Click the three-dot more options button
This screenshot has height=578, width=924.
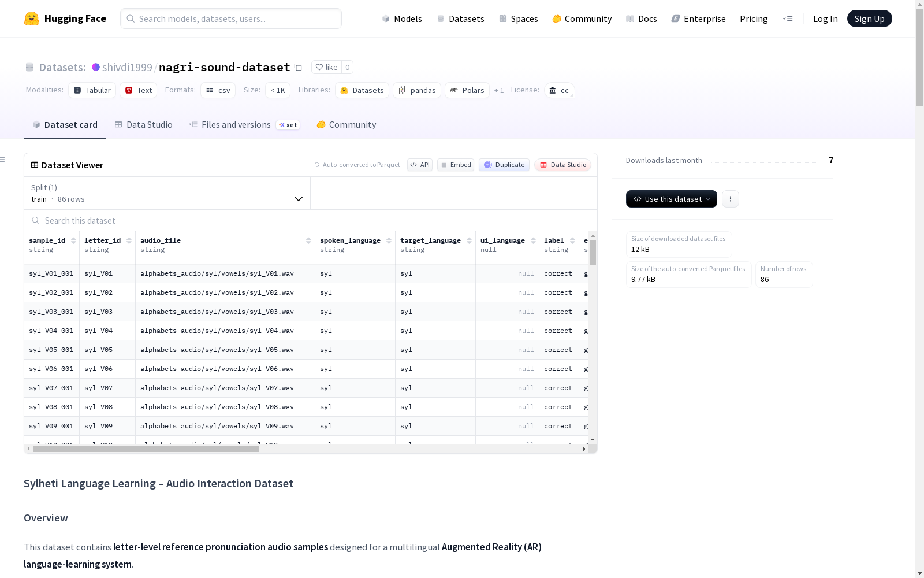tap(731, 199)
